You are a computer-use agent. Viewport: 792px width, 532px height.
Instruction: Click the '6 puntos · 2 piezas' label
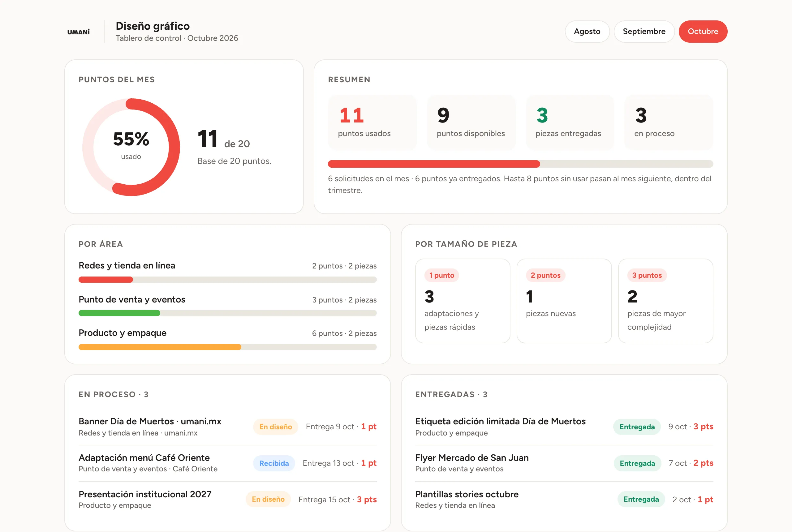tap(344, 333)
